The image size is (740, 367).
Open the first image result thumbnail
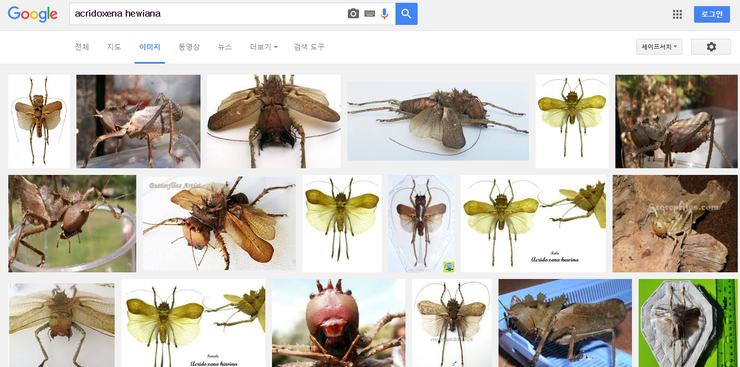click(x=39, y=121)
